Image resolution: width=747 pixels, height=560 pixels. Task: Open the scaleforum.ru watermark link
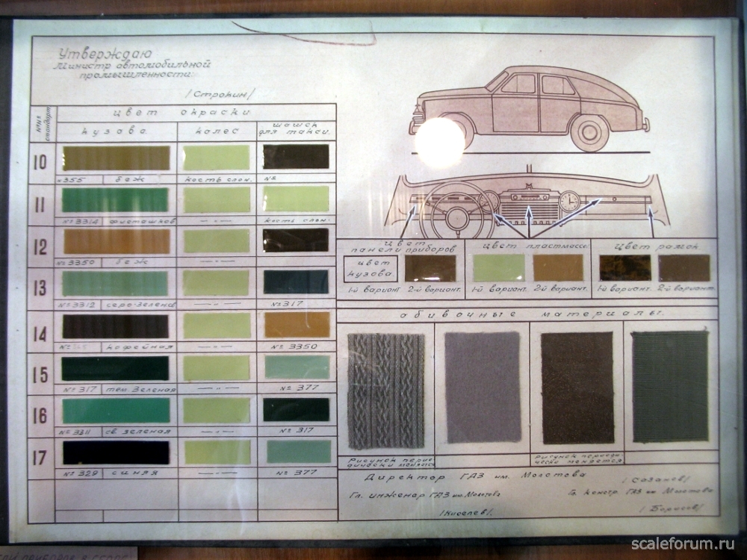(x=683, y=544)
